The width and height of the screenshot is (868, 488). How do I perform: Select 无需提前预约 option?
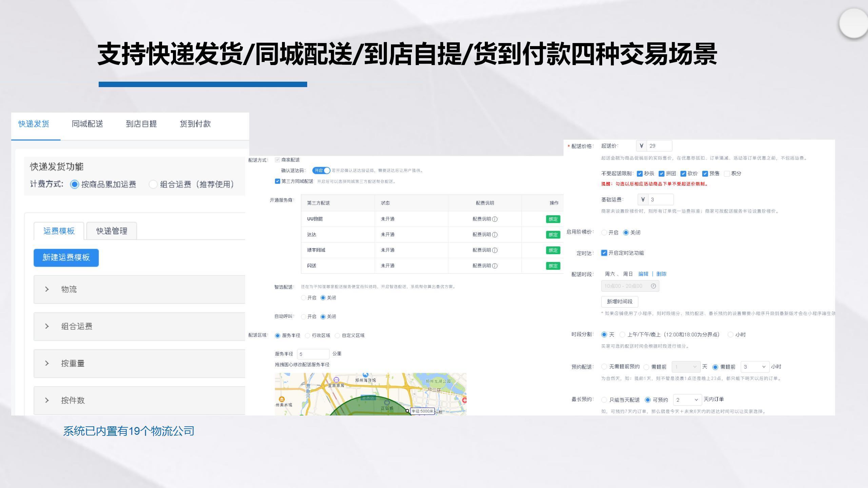click(604, 367)
